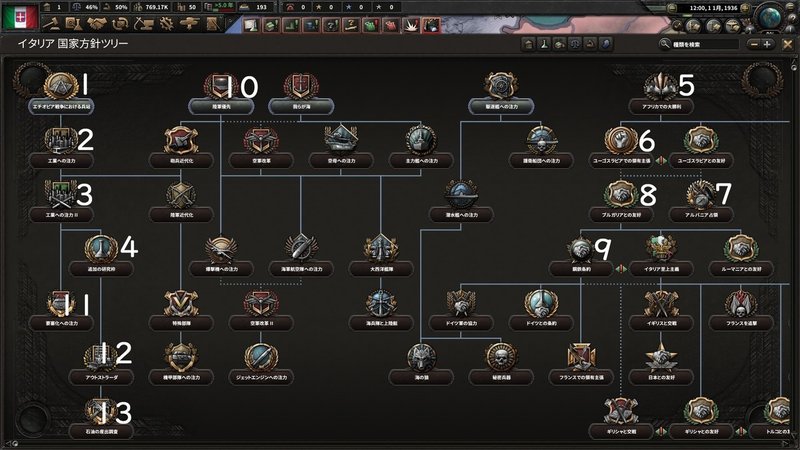Select the 追加の研究枠 flask focus icon

click(x=101, y=249)
